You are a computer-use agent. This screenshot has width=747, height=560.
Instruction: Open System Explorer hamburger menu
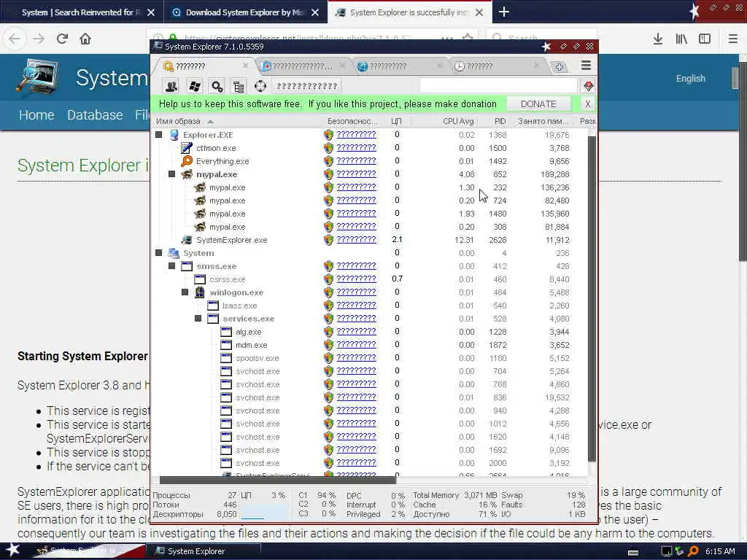(x=586, y=66)
